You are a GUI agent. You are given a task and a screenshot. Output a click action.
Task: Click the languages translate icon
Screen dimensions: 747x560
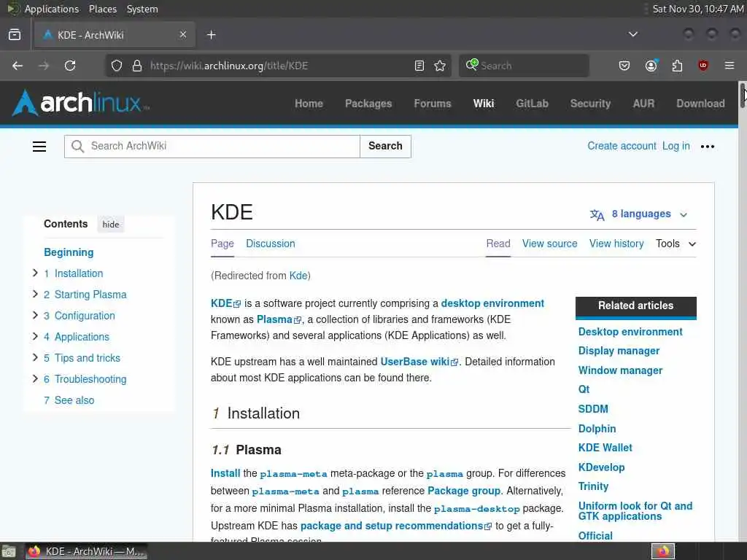coord(597,215)
